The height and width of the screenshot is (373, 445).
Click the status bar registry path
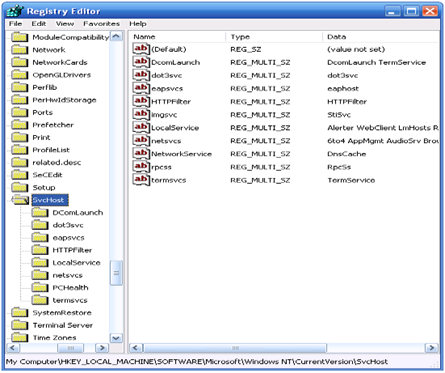coord(197,361)
